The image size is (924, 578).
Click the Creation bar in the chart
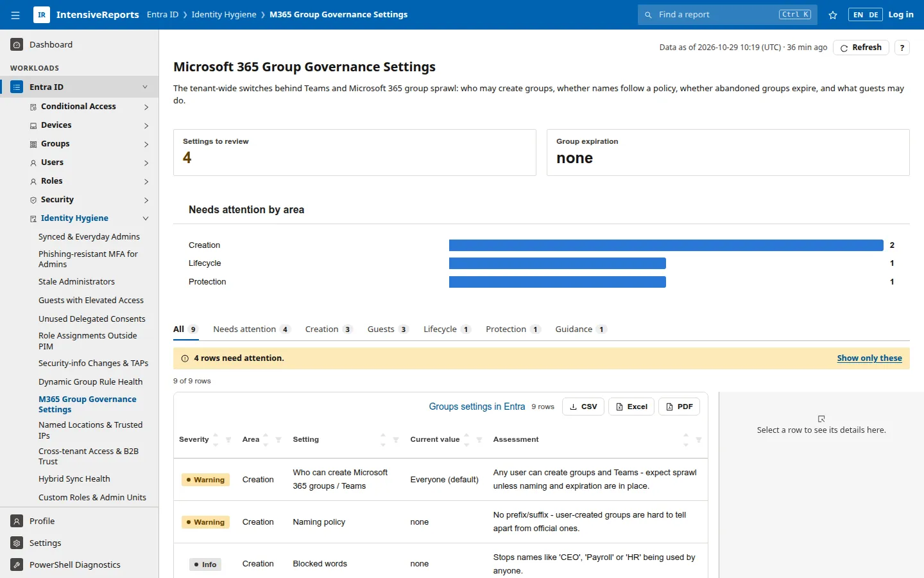coord(666,245)
